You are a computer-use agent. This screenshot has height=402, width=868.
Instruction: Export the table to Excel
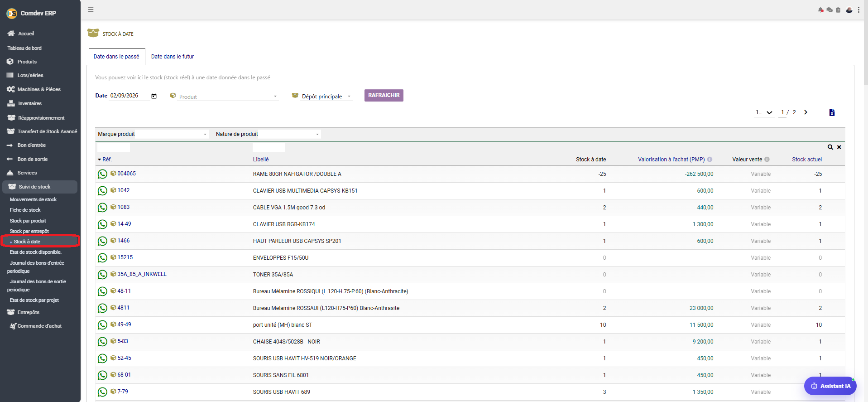click(832, 112)
